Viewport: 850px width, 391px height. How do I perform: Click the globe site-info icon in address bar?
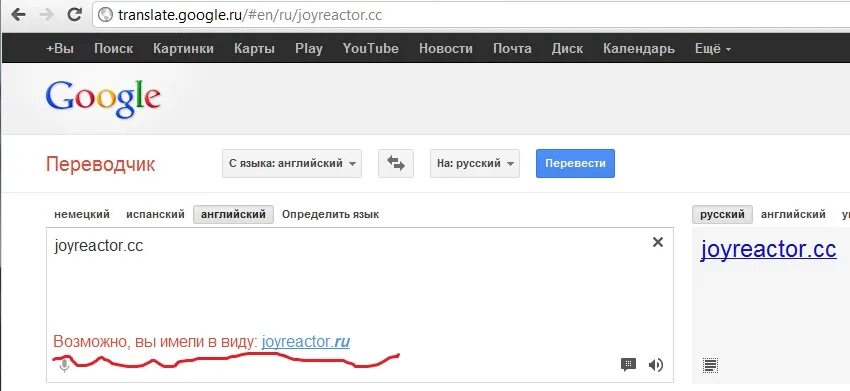(x=106, y=15)
